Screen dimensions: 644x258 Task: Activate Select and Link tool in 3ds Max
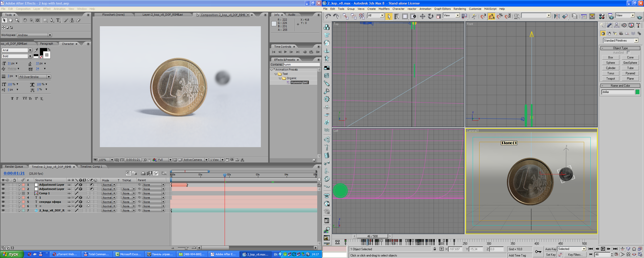346,16
